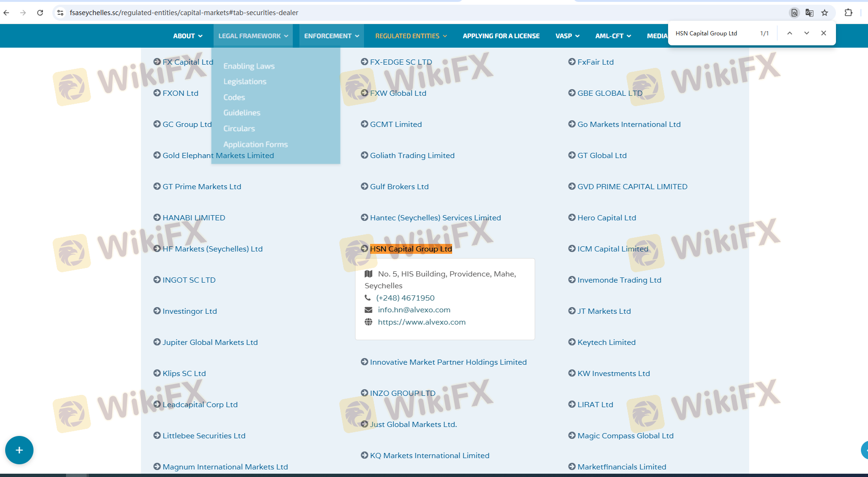Image resolution: width=868 pixels, height=477 pixels.
Task: Open the APPLYING FOR A LICENSE page
Action: [x=501, y=36]
